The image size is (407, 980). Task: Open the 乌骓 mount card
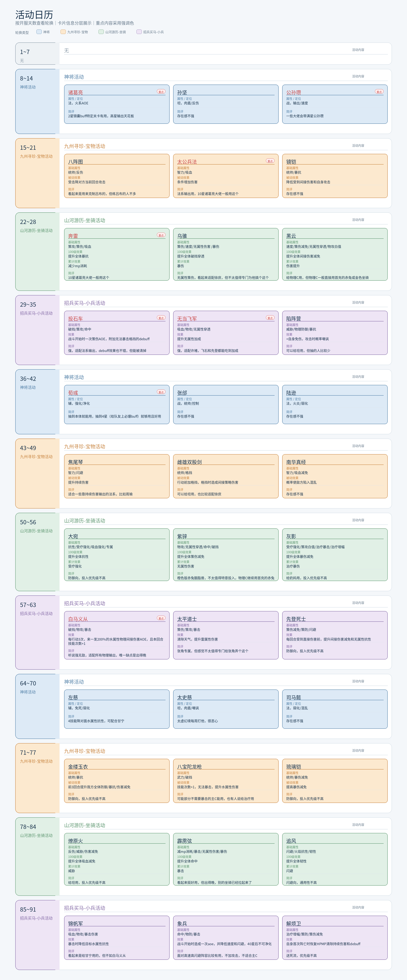point(226,255)
